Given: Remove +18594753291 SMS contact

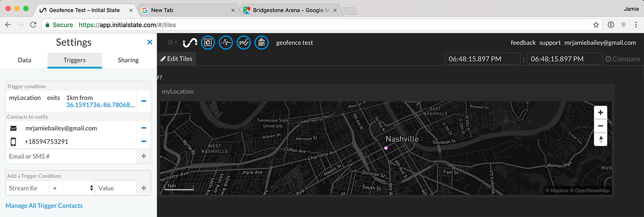Looking at the screenshot, I should point(144,141).
